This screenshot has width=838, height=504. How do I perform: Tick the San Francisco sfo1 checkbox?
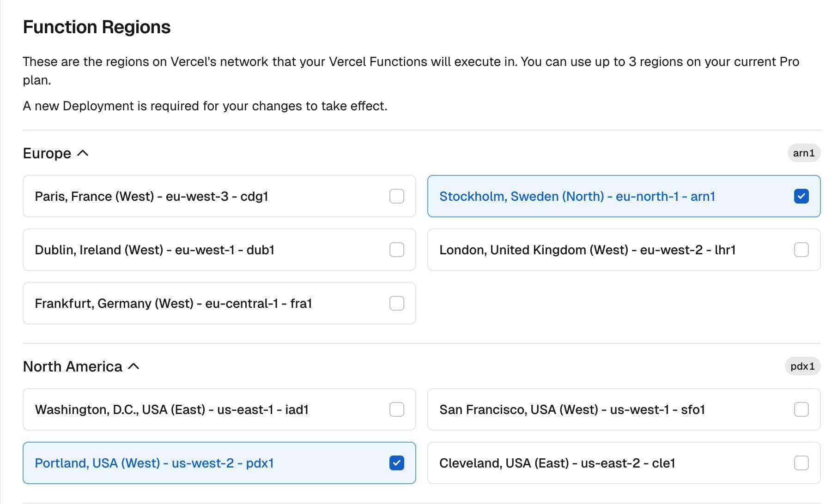tap(801, 409)
